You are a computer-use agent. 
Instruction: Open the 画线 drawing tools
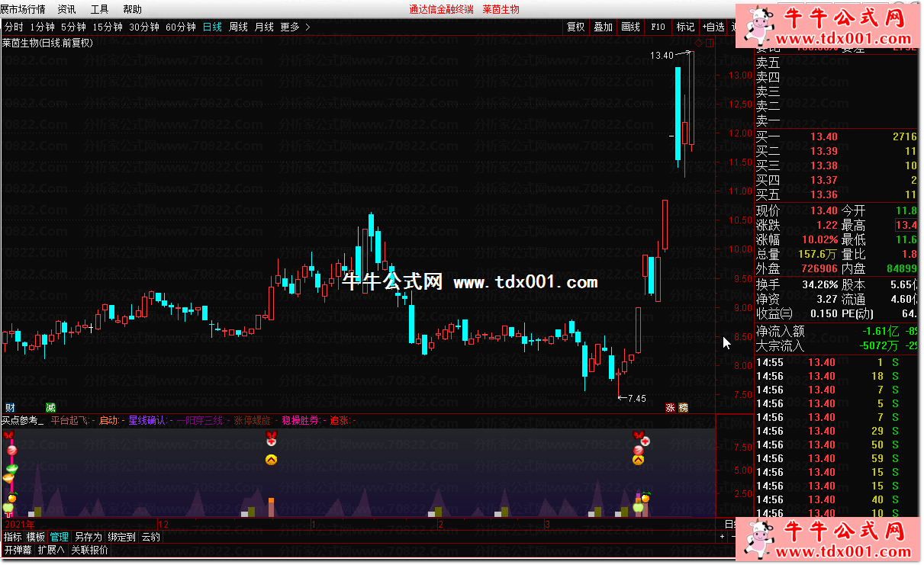(x=630, y=27)
